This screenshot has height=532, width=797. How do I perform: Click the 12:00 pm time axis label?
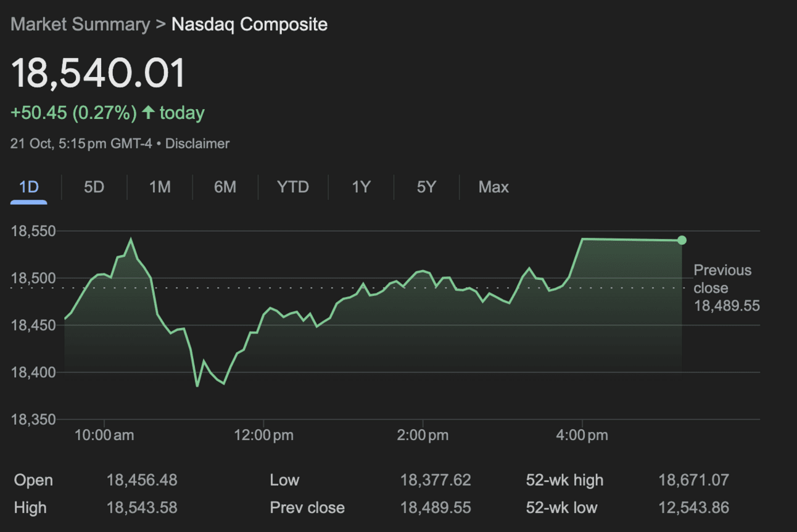(x=264, y=435)
